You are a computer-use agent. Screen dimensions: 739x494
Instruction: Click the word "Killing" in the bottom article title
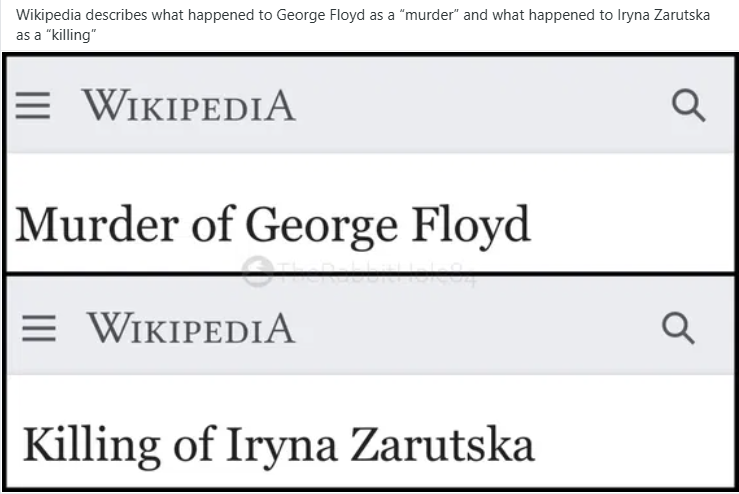click(x=91, y=444)
